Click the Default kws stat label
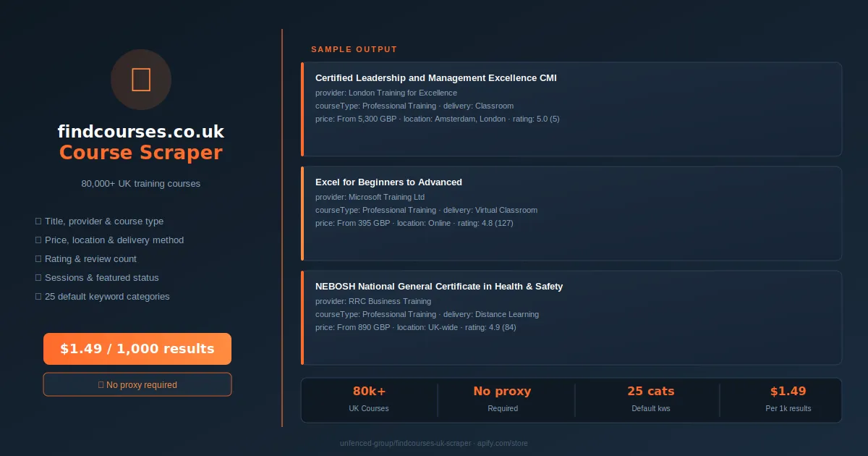This screenshot has height=456, width=868. 651,408
